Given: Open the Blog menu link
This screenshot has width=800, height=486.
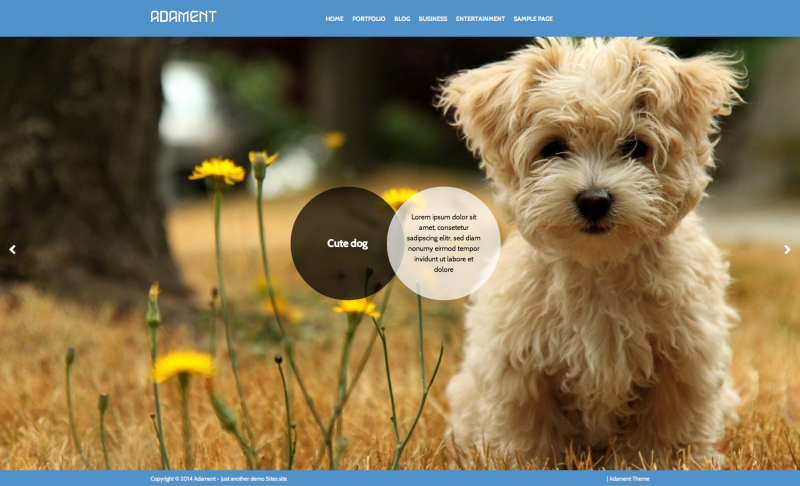Looking at the screenshot, I should [402, 19].
